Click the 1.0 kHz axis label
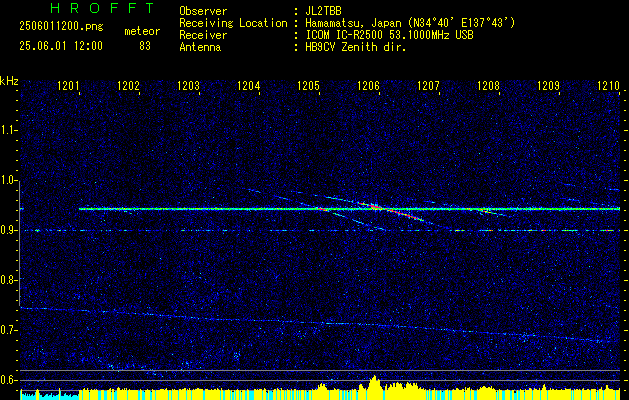This screenshot has width=629, height=400. click(8, 181)
